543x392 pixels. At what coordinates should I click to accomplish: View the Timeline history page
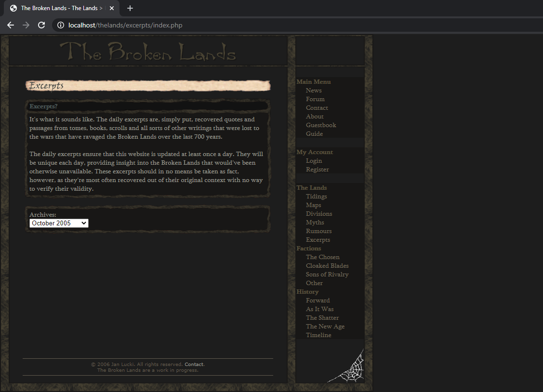(318, 335)
